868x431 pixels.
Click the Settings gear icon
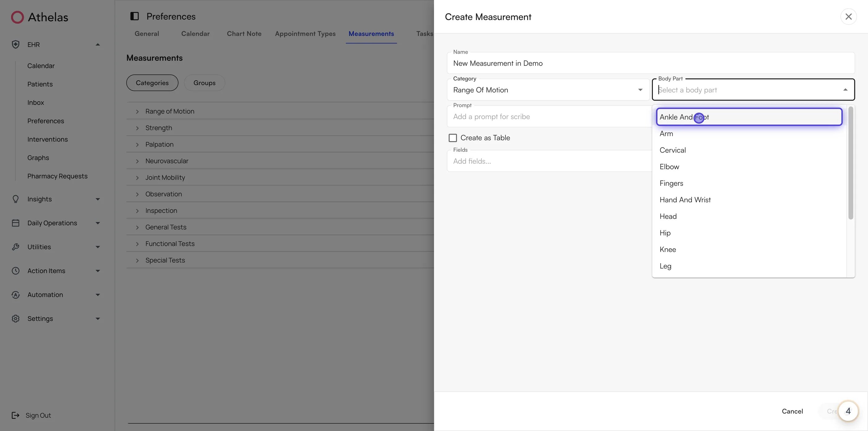[15, 319]
